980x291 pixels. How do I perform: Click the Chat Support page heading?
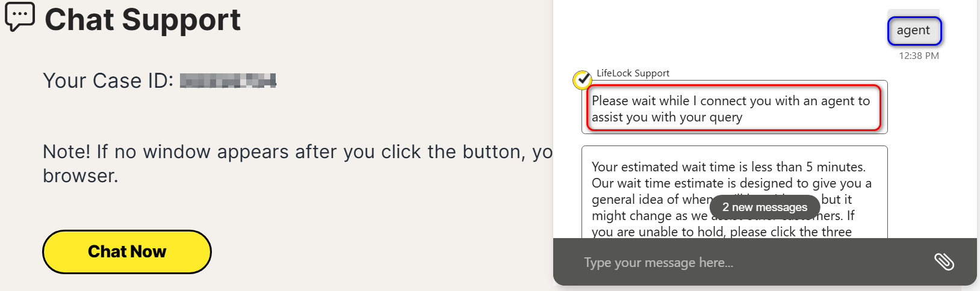click(x=143, y=20)
